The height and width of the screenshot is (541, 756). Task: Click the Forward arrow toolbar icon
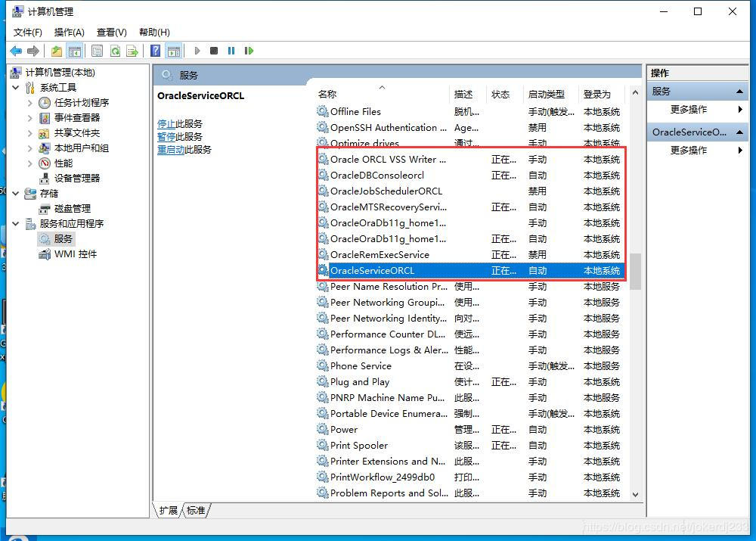click(x=33, y=51)
